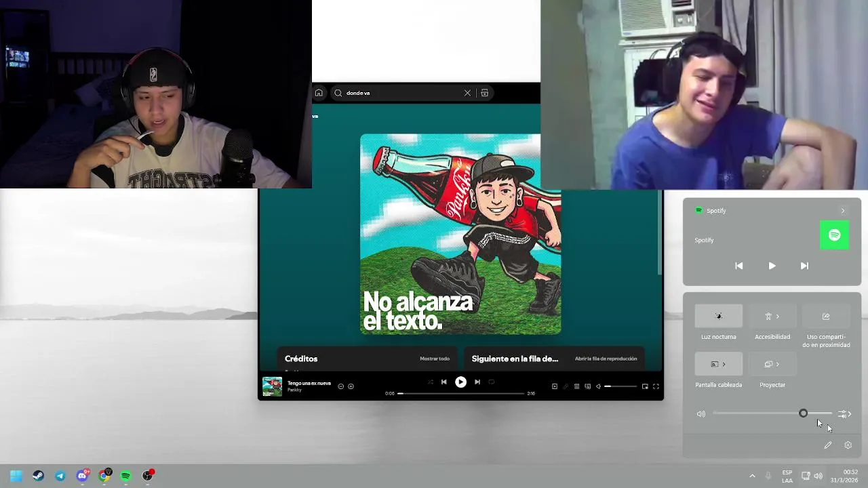Mute system volume speaker icon in panel
This screenshot has width=868, height=488.
coord(701,413)
